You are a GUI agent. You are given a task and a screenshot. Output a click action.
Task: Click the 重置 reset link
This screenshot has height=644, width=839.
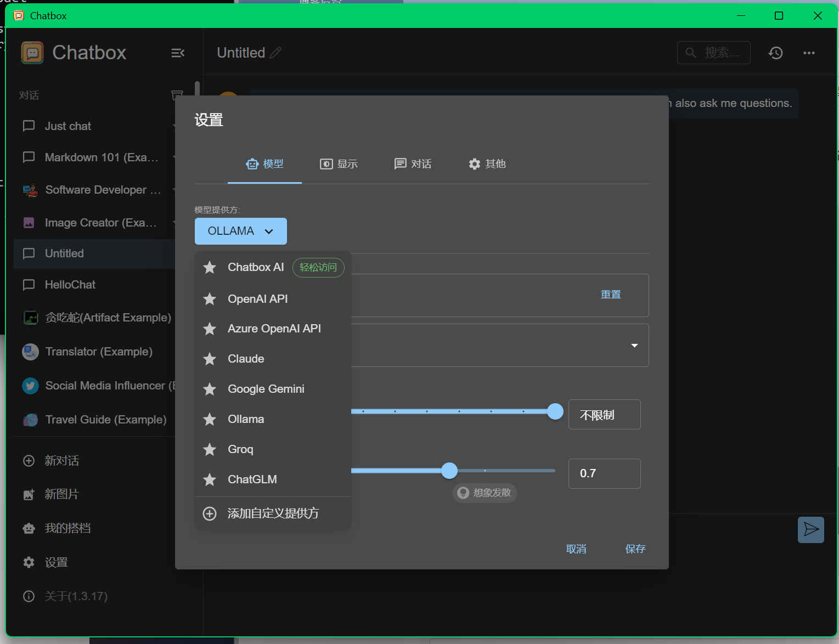point(611,295)
